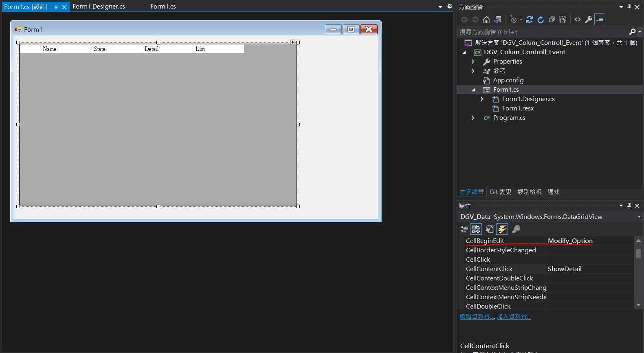Click the Modify_Option handler value
The width and height of the screenshot is (644, 353).
[x=570, y=241]
